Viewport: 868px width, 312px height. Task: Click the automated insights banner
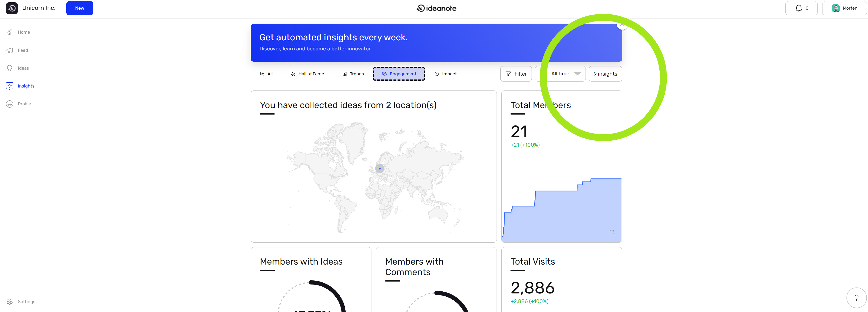click(436, 43)
